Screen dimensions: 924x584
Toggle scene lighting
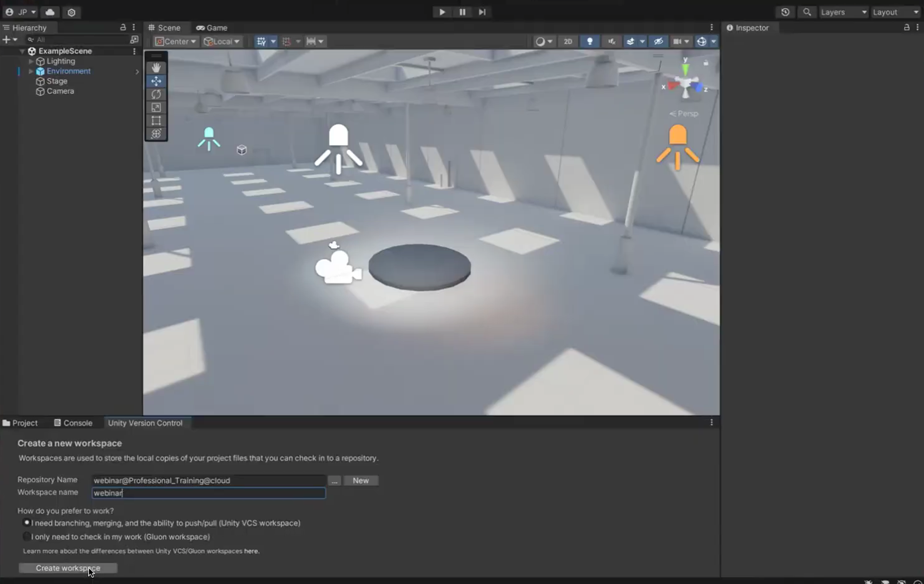tap(590, 42)
